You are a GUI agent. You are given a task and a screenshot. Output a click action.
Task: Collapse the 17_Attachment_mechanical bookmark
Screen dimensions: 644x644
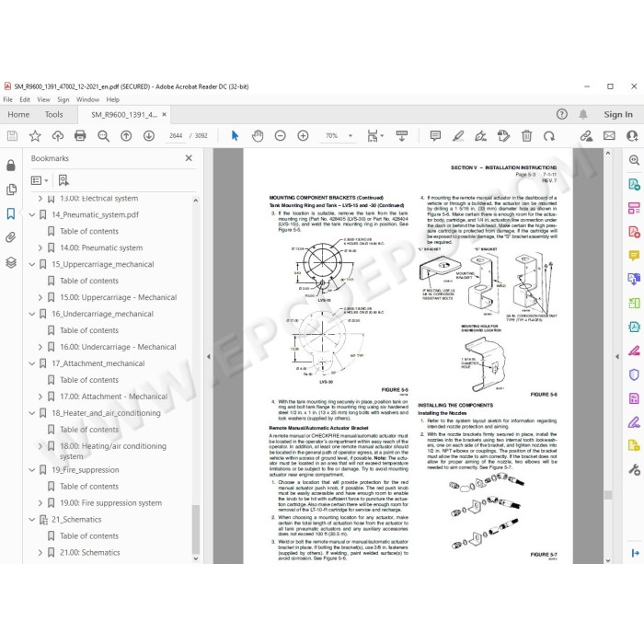(31, 363)
